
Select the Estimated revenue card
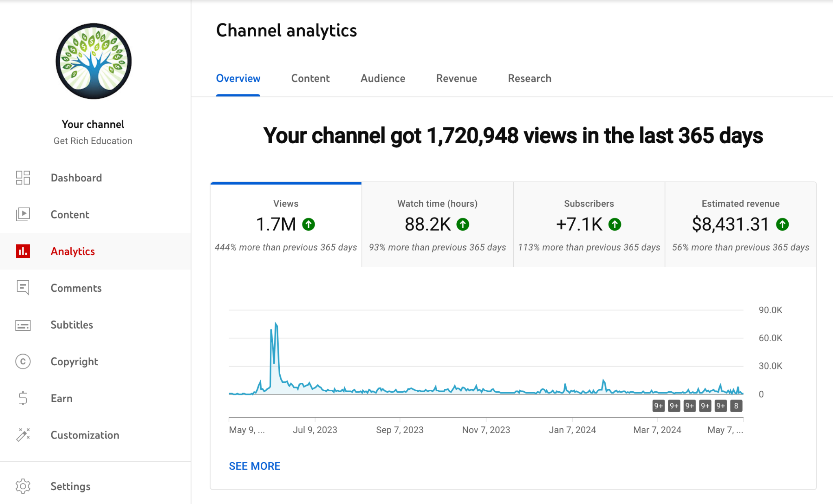click(741, 225)
